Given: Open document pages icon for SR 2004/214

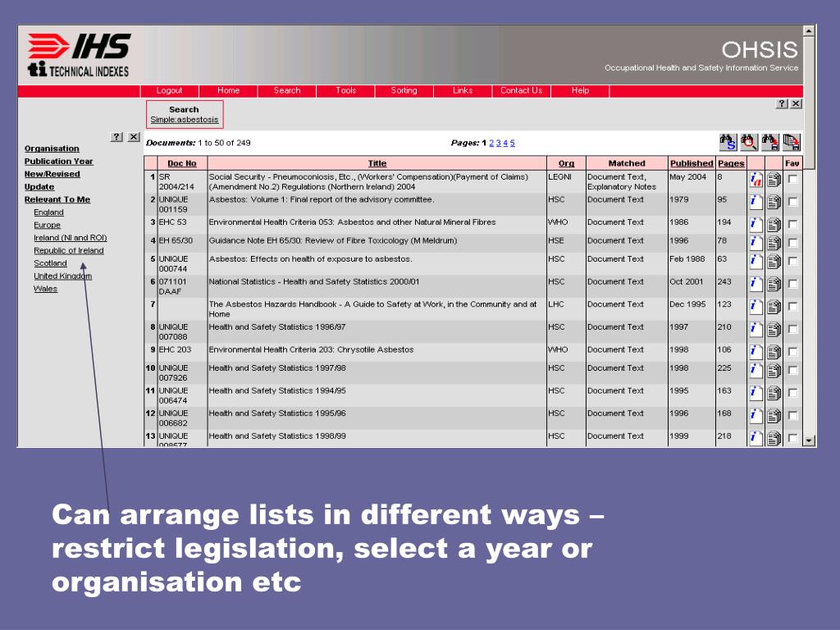Looking at the screenshot, I should pyautogui.click(x=774, y=180).
